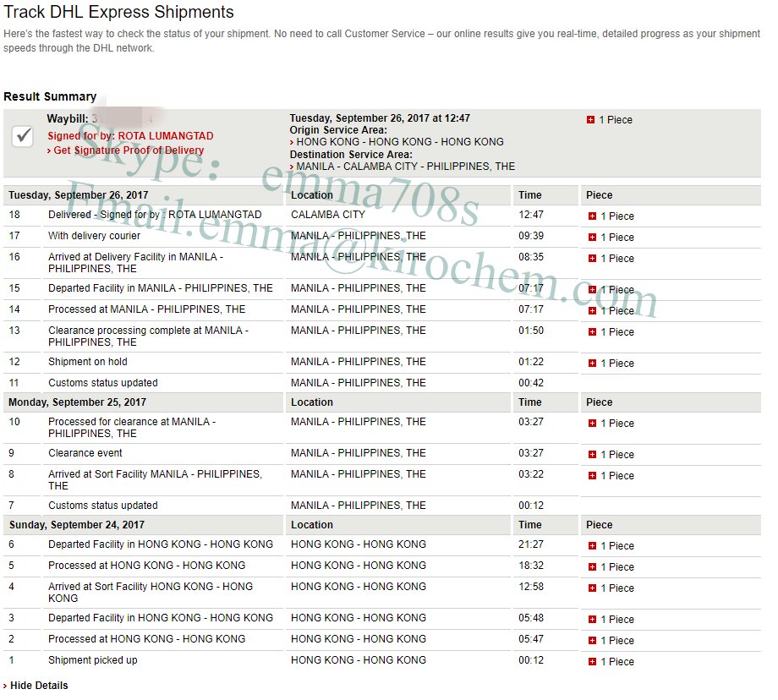This screenshot has width=778, height=700.
Task: Expand piece icon for Departed Facility in MANILA row
Action: pyautogui.click(x=592, y=290)
